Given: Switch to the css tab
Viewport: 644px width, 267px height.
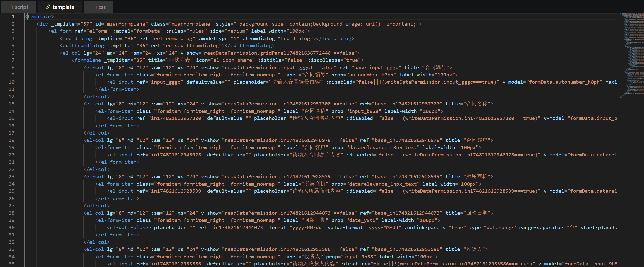Looking at the screenshot, I should pos(102,7).
